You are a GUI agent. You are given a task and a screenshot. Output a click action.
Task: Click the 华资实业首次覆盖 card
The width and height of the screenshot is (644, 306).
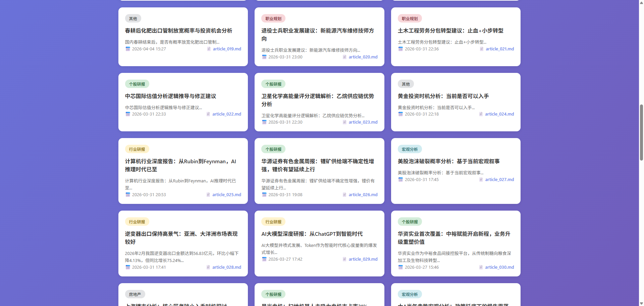[x=453, y=238]
